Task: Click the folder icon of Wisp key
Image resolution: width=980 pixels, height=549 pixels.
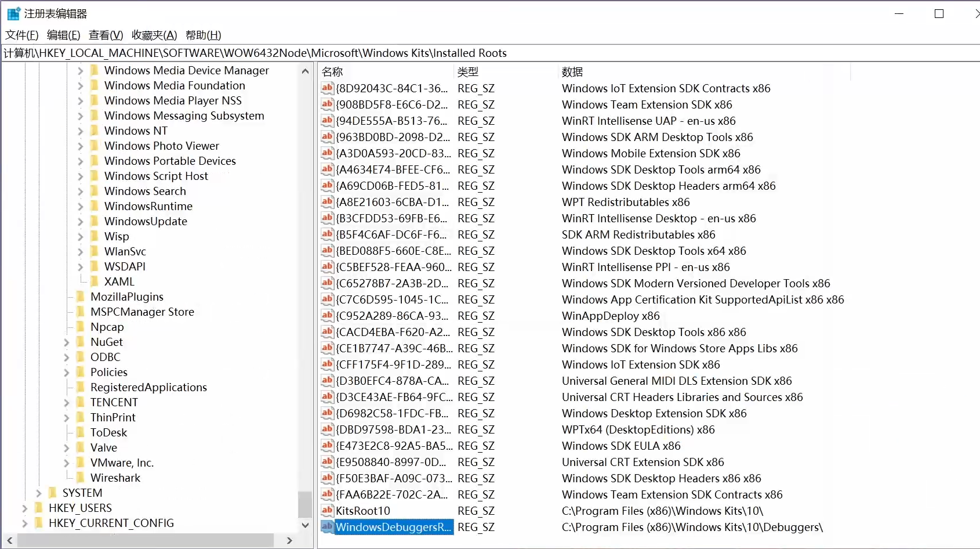Action: point(95,236)
